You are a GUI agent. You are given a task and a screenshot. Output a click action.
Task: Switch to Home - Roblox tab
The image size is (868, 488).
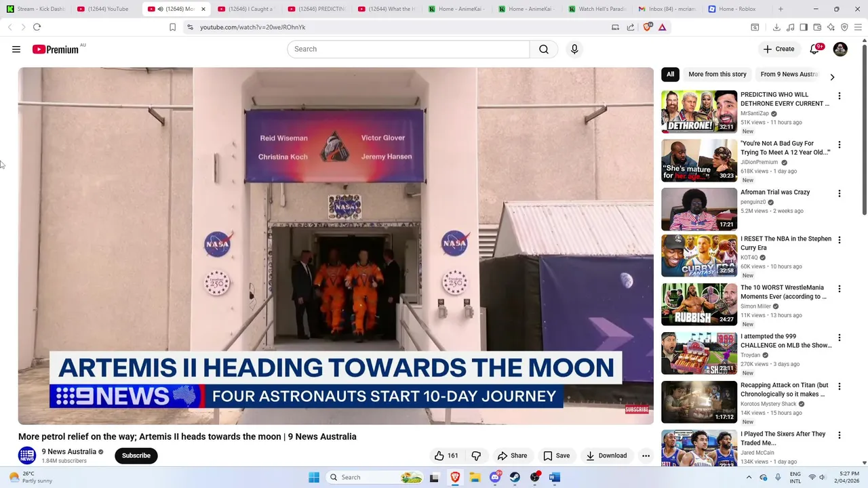click(x=736, y=9)
